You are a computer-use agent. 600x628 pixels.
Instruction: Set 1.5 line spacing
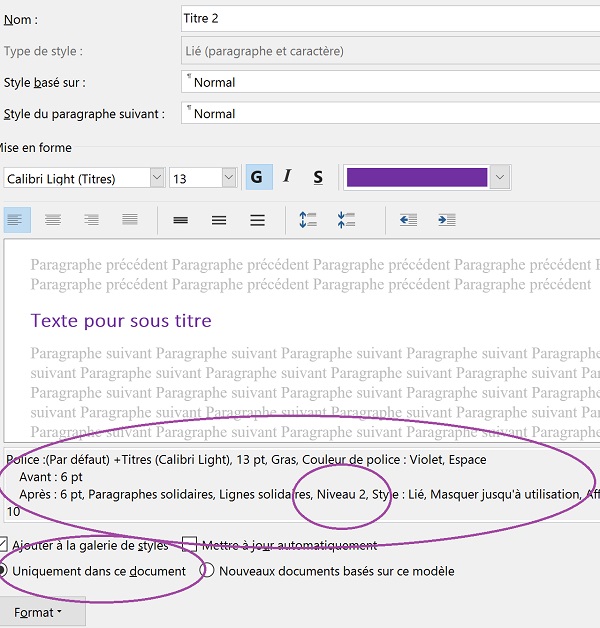(219, 220)
